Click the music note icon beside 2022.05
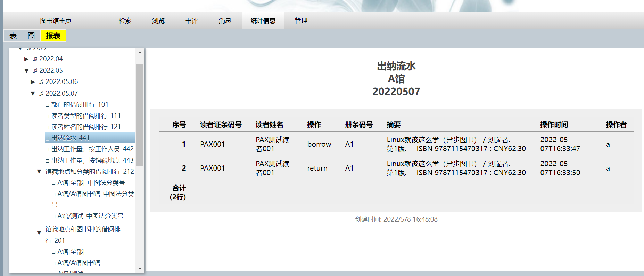The height and width of the screenshot is (276, 644). coord(35,71)
